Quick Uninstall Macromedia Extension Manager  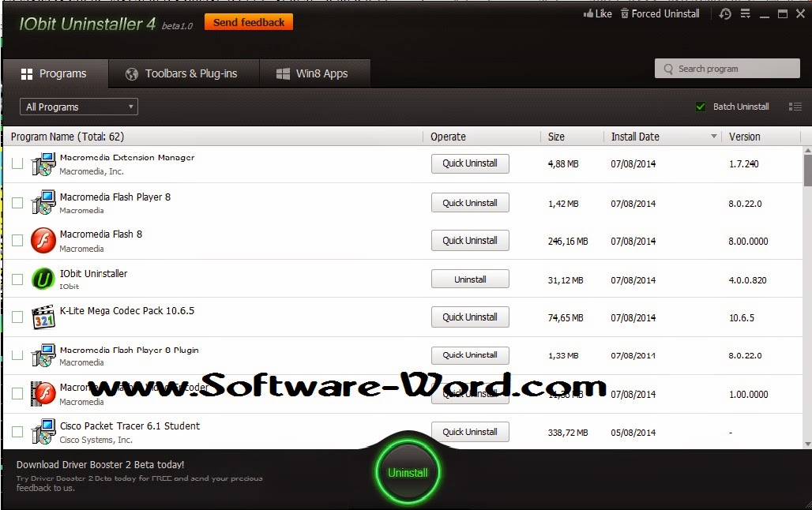coord(470,163)
